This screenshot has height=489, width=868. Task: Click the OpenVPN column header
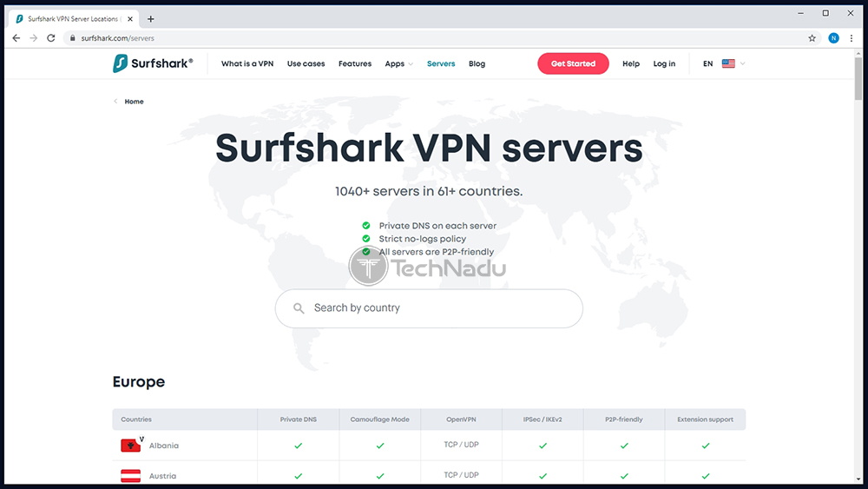pos(461,420)
